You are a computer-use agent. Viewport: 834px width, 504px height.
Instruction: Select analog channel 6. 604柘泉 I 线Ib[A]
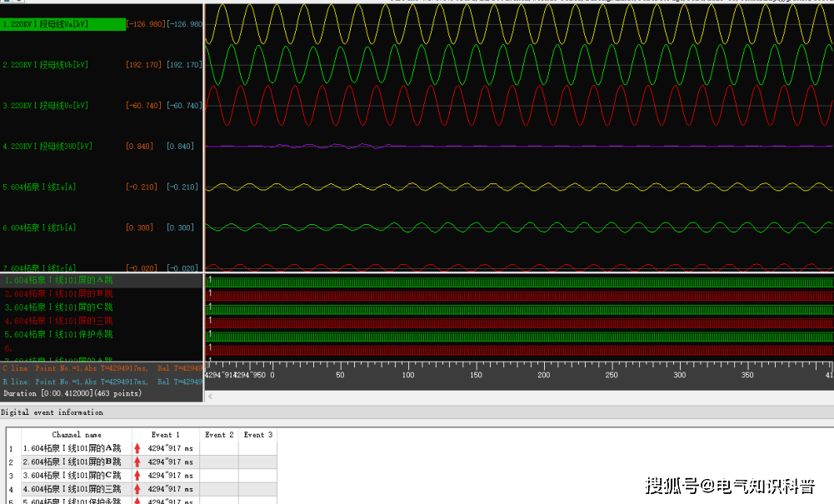point(39,227)
